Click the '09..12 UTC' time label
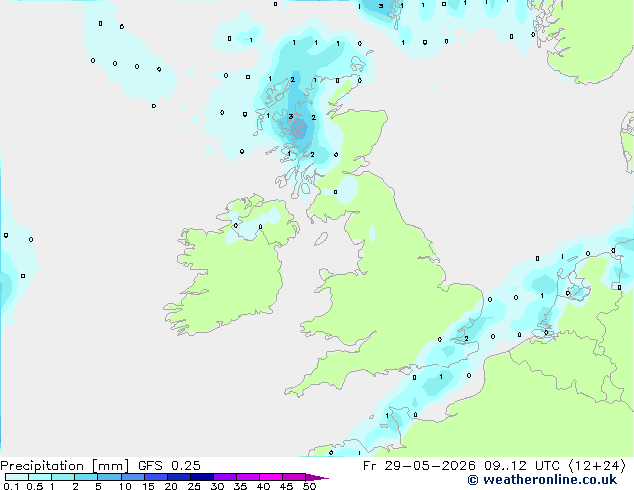The image size is (634, 490). click(522, 466)
